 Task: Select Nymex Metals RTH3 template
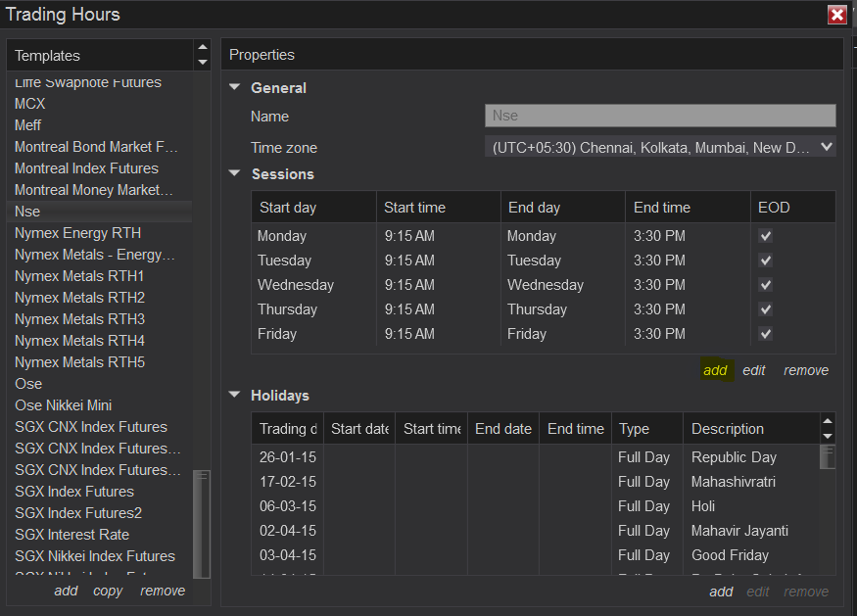[100, 319]
